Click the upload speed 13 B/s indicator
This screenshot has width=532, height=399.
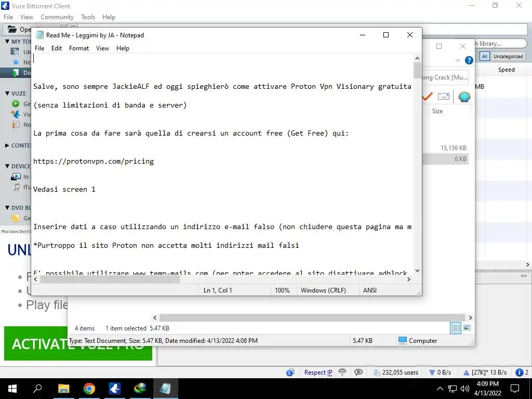click(485, 372)
